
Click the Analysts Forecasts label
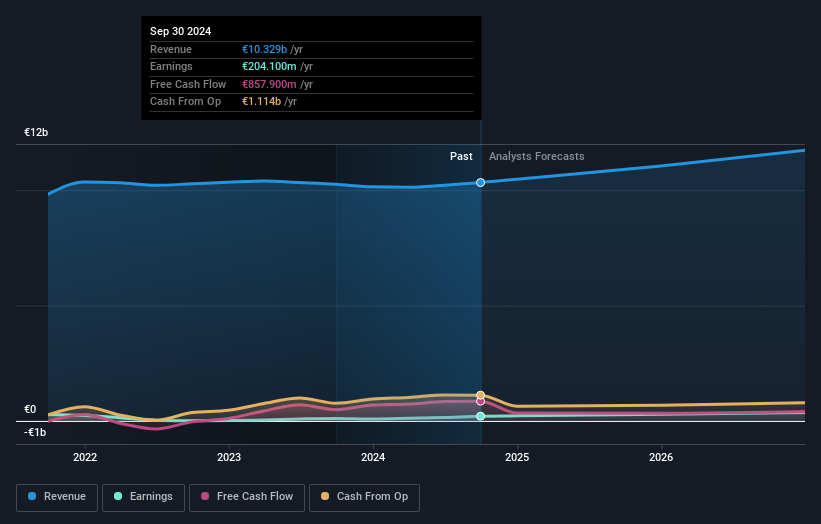point(537,156)
